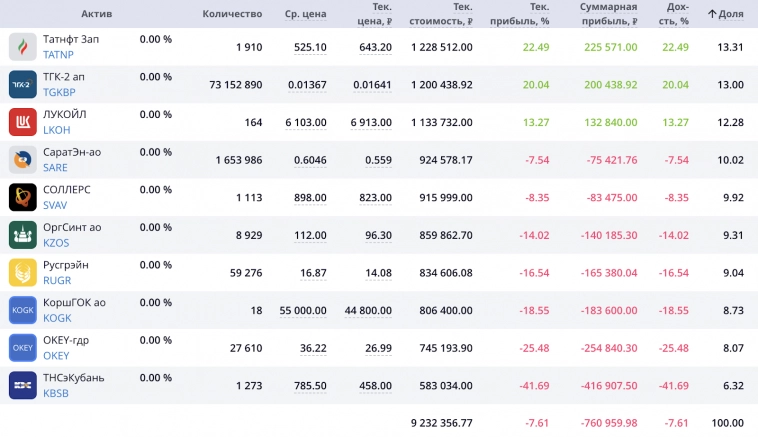Click the Суммарная прибыль column header
This screenshot has height=437, width=758.
[x=608, y=14]
